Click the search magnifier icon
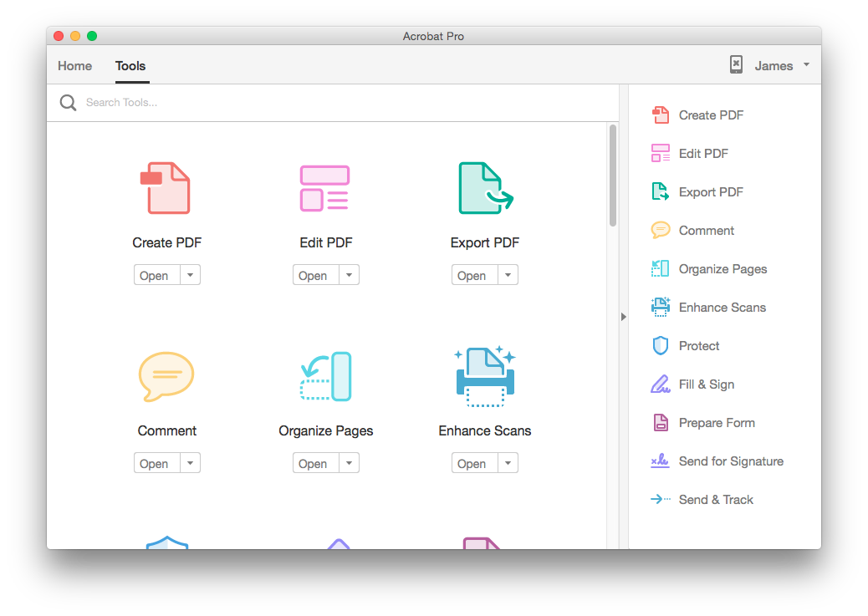 click(68, 103)
